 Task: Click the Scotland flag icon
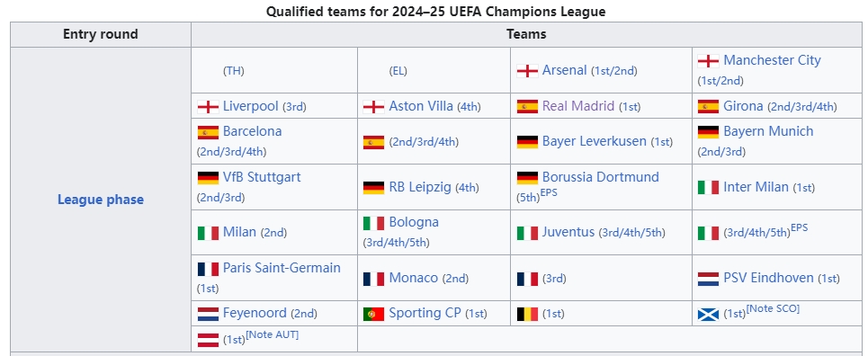click(x=708, y=315)
